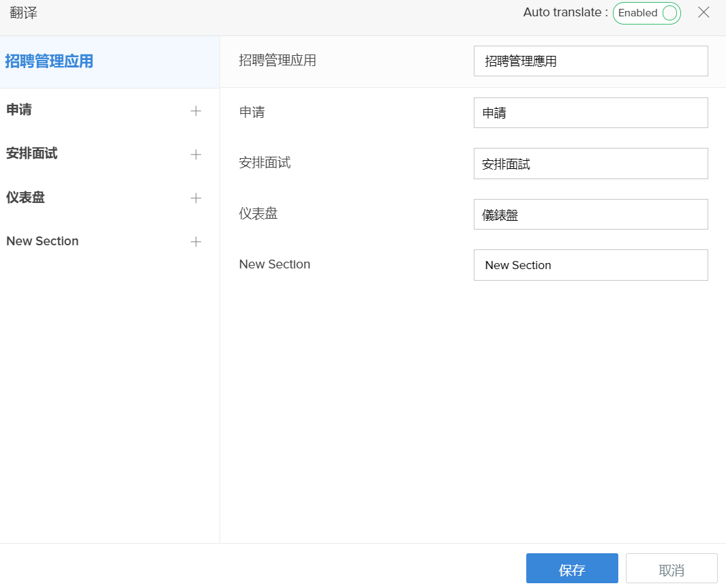The height and width of the screenshot is (588, 726).
Task: Expand New Section with plus icon
Action: [196, 242]
